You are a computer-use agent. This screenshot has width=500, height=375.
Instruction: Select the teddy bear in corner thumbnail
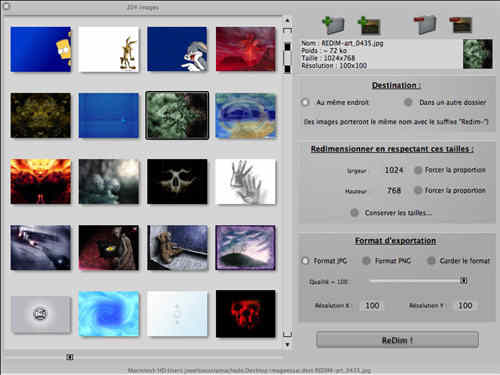177,247
